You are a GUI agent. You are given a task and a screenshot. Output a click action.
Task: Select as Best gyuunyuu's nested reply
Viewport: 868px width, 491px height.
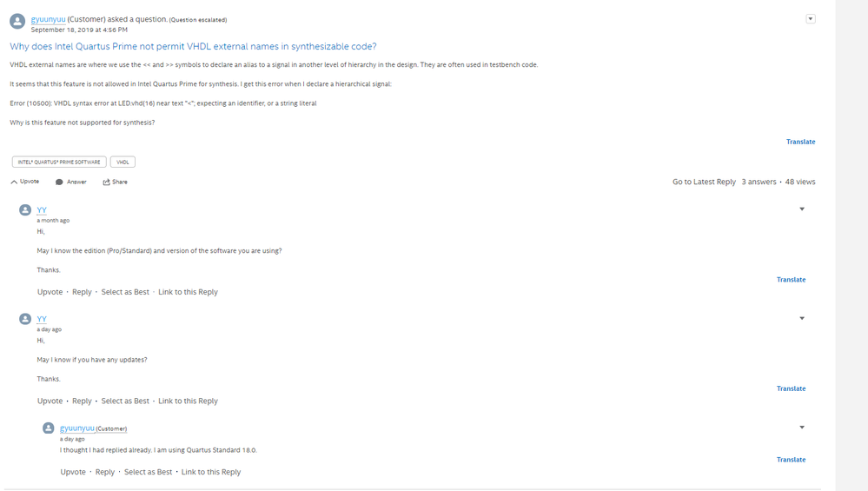pos(149,472)
